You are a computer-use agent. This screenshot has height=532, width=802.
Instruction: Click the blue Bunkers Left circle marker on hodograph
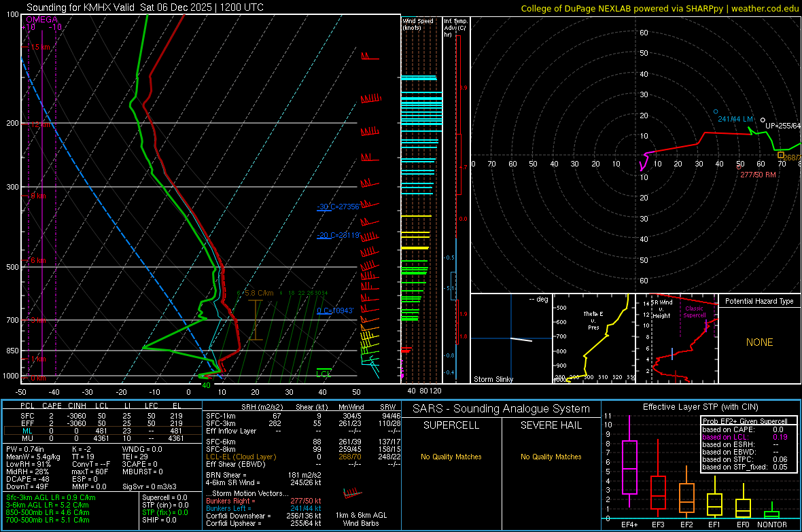tap(716, 111)
